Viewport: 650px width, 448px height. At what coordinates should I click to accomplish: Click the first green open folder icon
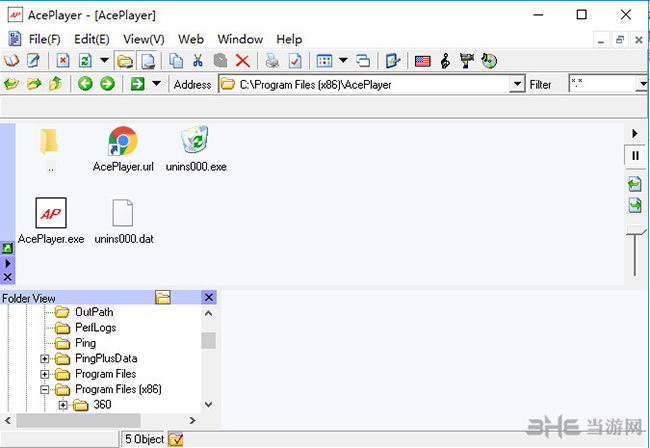pos(11,84)
